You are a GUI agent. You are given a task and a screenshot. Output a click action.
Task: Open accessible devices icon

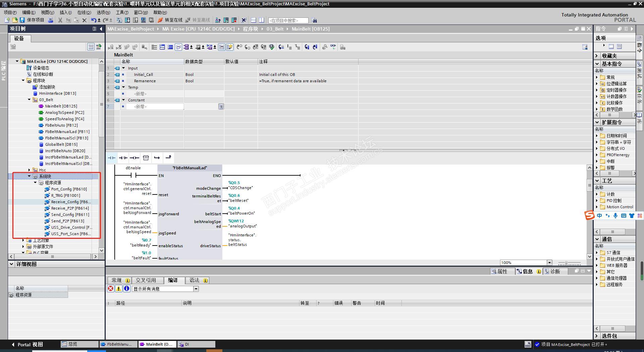coord(218,20)
